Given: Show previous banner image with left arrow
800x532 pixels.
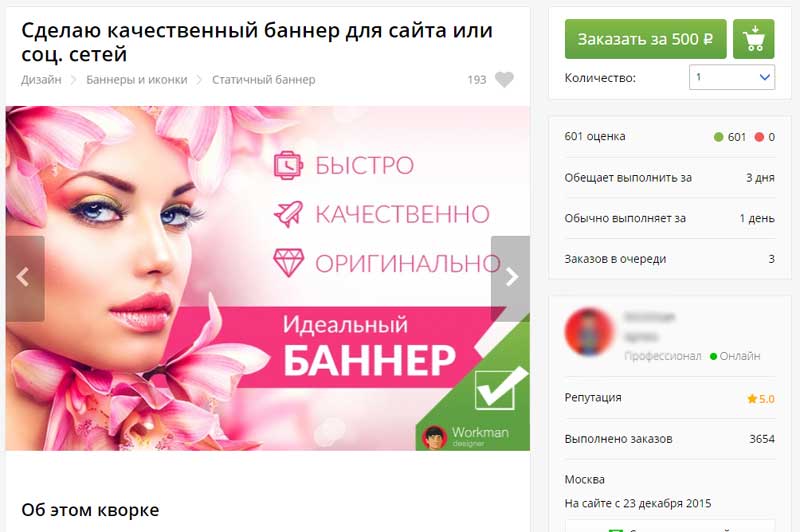Looking at the screenshot, I should pos(24,278).
